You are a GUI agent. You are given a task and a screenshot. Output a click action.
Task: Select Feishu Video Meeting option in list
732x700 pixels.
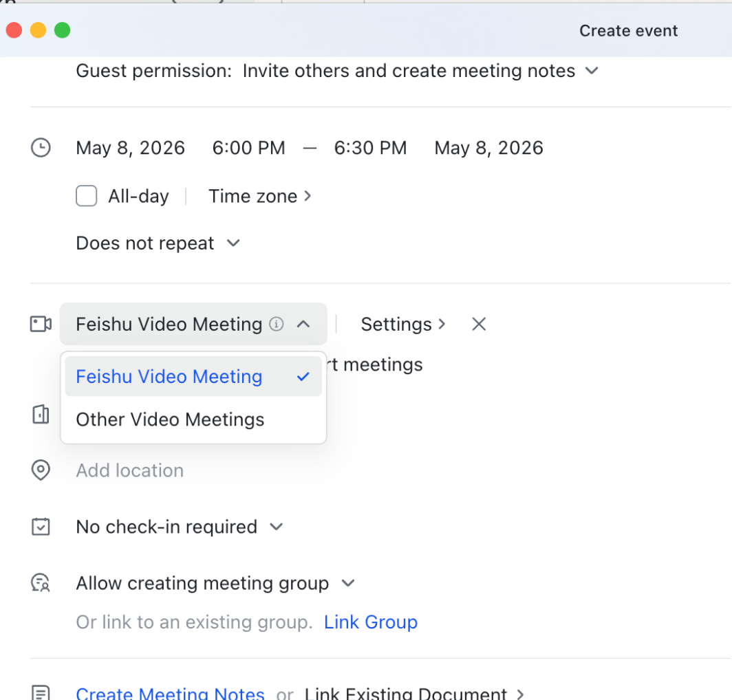193,376
